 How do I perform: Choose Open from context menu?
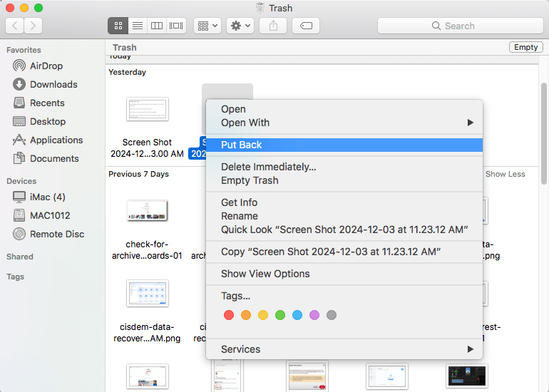point(344,109)
